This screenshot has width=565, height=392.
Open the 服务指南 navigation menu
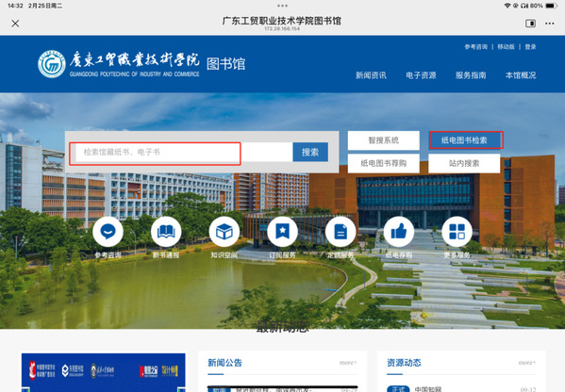pyautogui.click(x=471, y=75)
